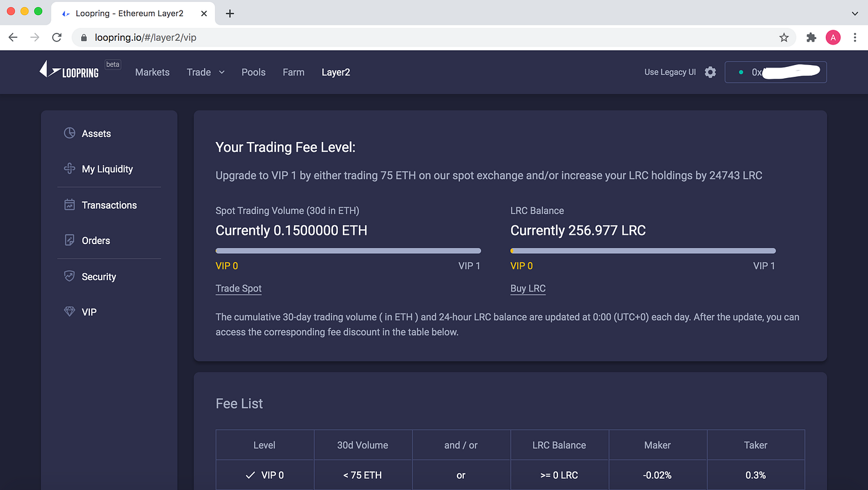Viewport: 868px width, 490px height.
Task: Expand the Trade dropdown menu
Action: (206, 72)
